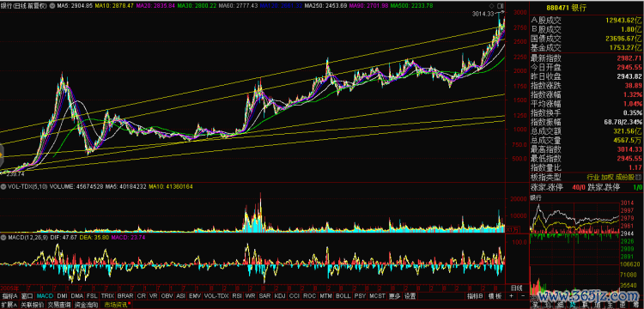Click the minus zoom-out button
This screenshot has width=644, height=309.
coord(522,296)
